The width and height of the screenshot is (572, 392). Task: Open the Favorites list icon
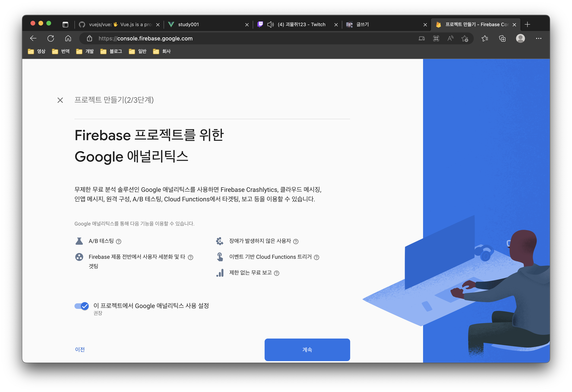[x=485, y=38]
